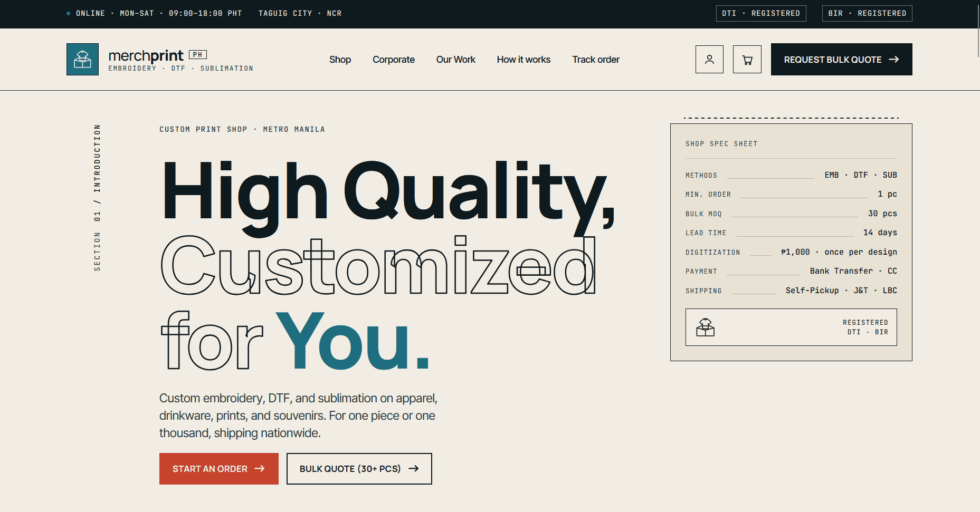Click 'Bank Transfer · CC' payment value

coord(853,271)
